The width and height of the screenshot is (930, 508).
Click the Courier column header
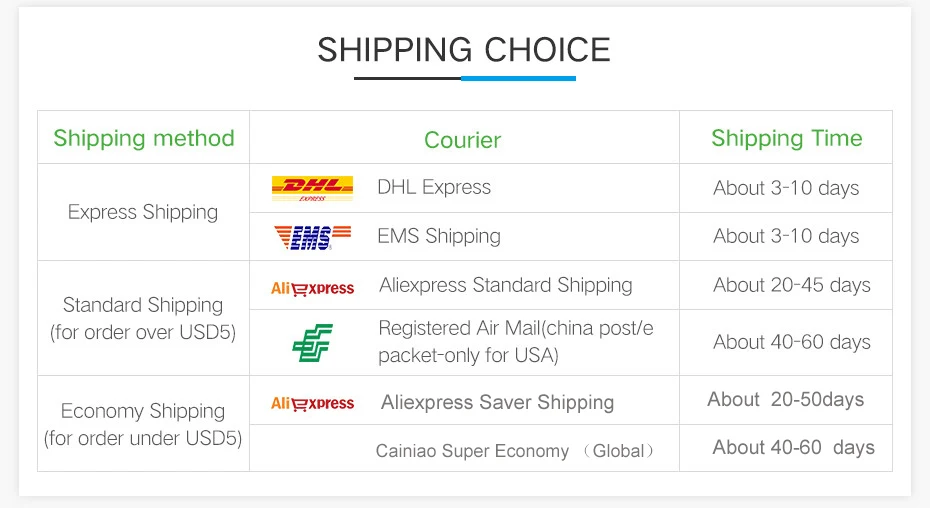click(462, 140)
